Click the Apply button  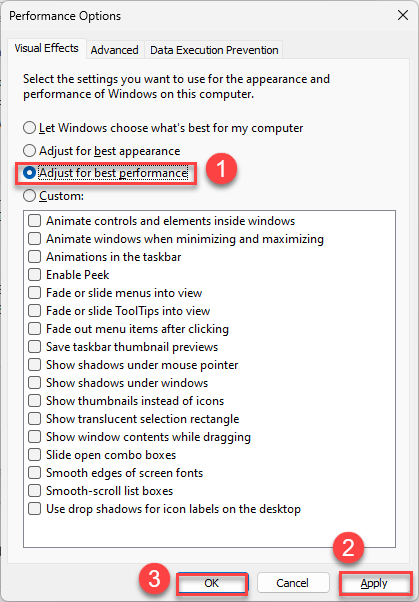point(374,583)
